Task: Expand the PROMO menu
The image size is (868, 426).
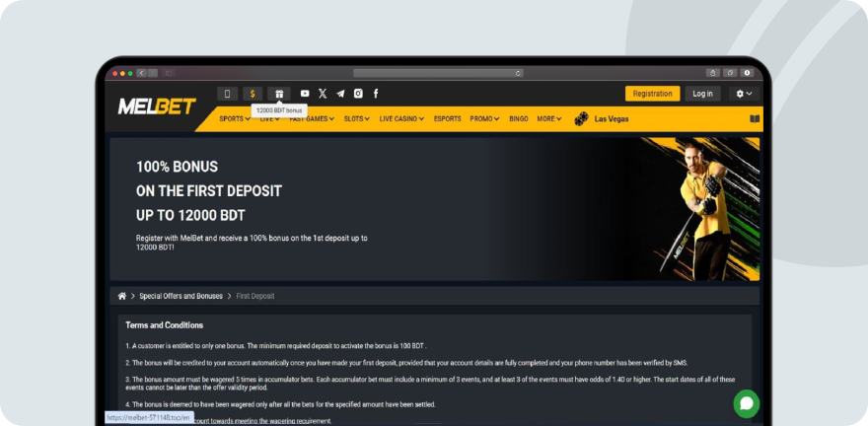Action: click(484, 119)
